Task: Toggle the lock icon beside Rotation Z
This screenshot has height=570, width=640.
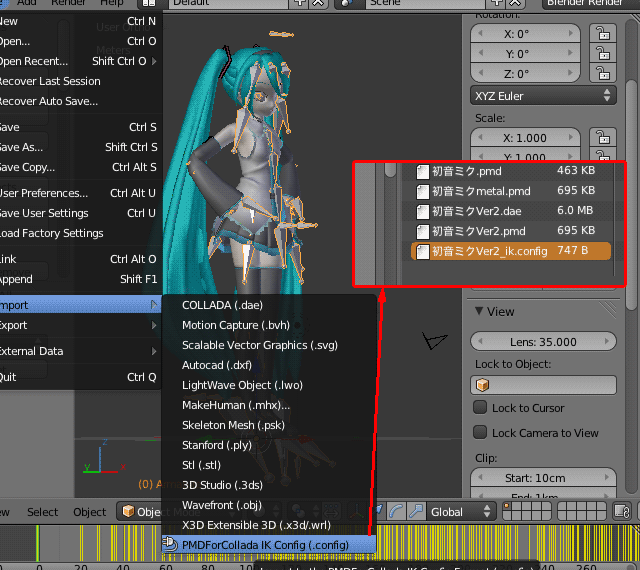Action: (x=603, y=73)
